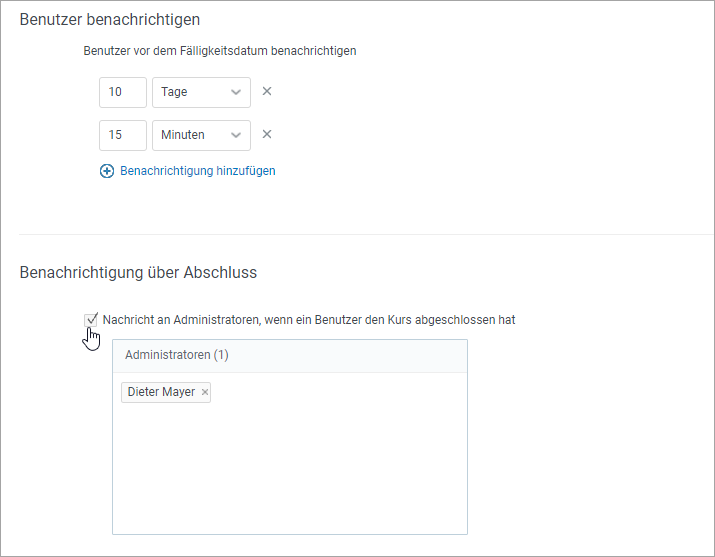Click the label 'Nachricht an Administratoren, wenn ein Benutzer…'

pos(309,320)
